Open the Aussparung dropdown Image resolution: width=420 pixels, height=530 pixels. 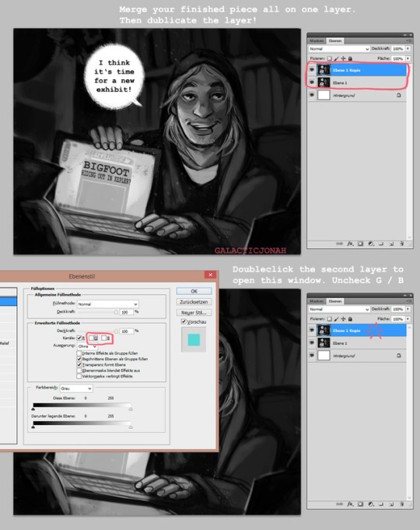[87, 346]
